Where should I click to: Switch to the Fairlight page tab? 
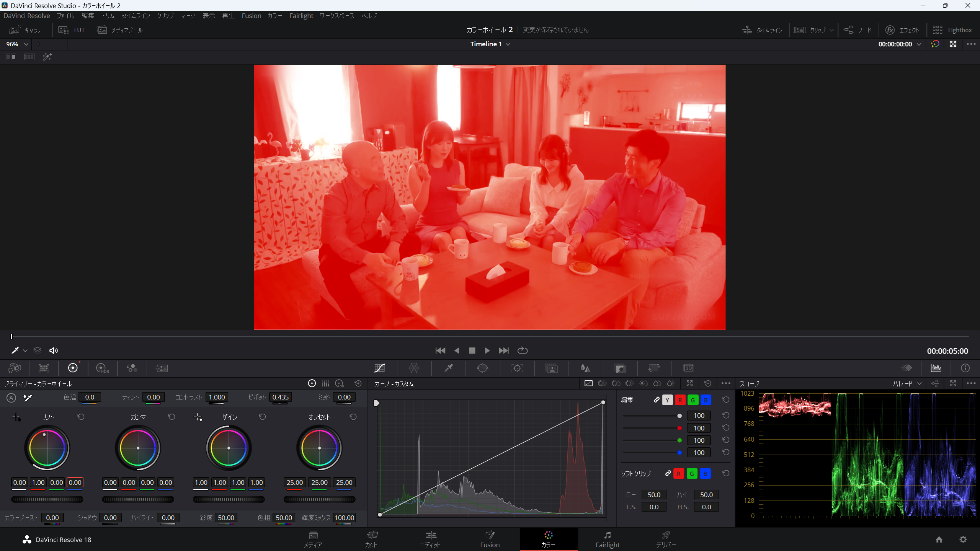(607, 539)
